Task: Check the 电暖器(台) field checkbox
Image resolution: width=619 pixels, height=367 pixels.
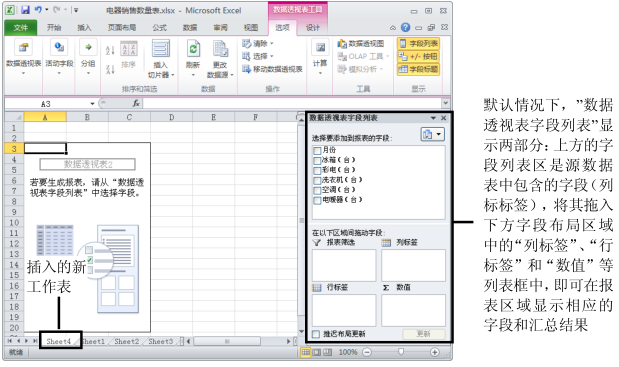Action: tap(317, 200)
